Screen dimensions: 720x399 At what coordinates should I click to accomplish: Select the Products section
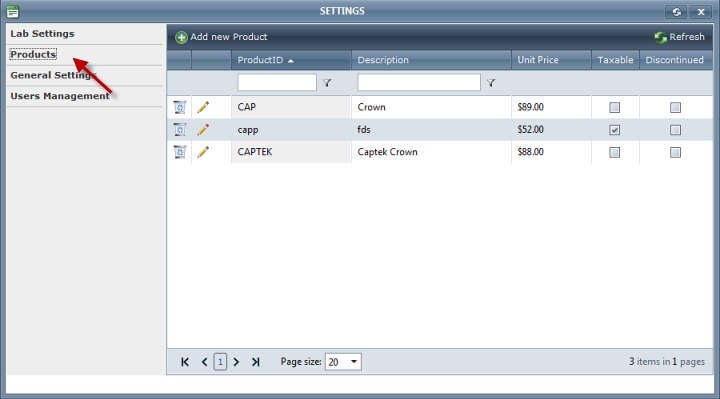click(33, 54)
